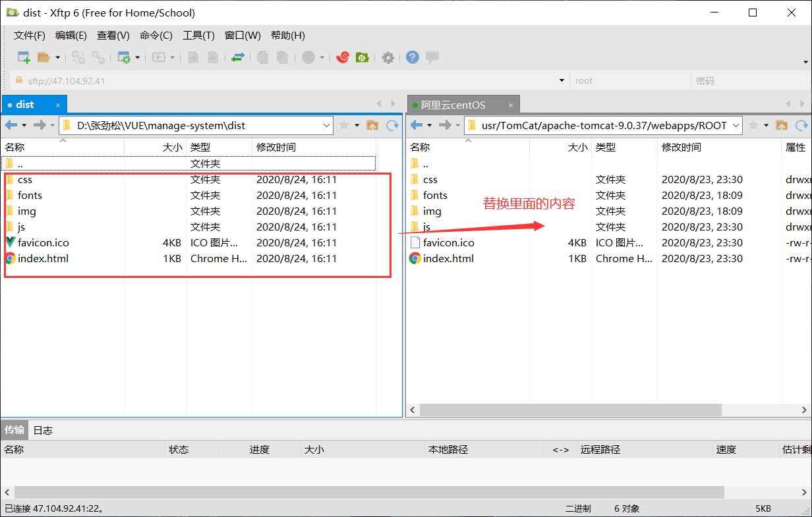Go forward in the local dist pane
Viewport: 812px width, 517px height.
[40, 125]
